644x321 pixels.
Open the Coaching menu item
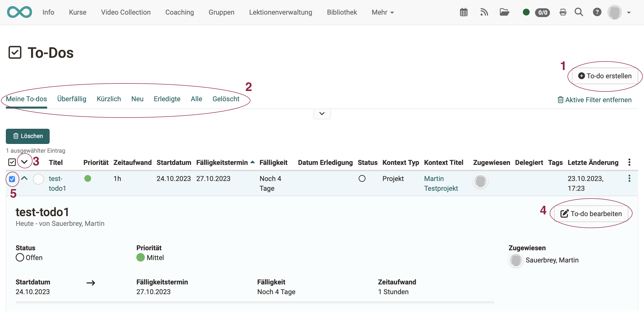pos(180,12)
